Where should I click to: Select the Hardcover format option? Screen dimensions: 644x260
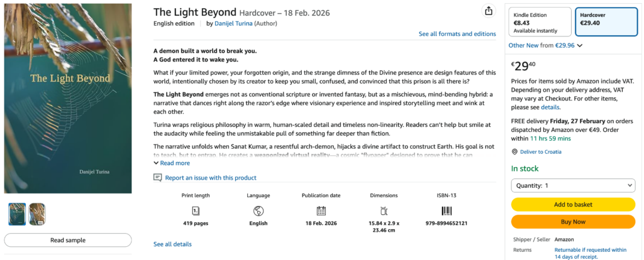(x=605, y=22)
